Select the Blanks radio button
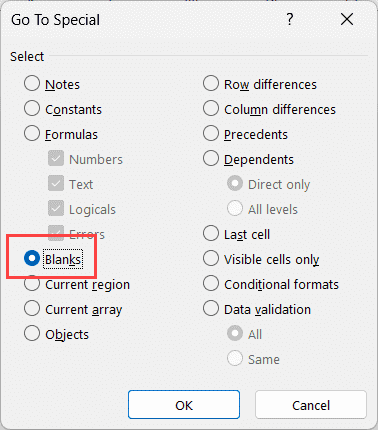Image resolution: width=378 pixels, height=430 pixels. (32, 259)
